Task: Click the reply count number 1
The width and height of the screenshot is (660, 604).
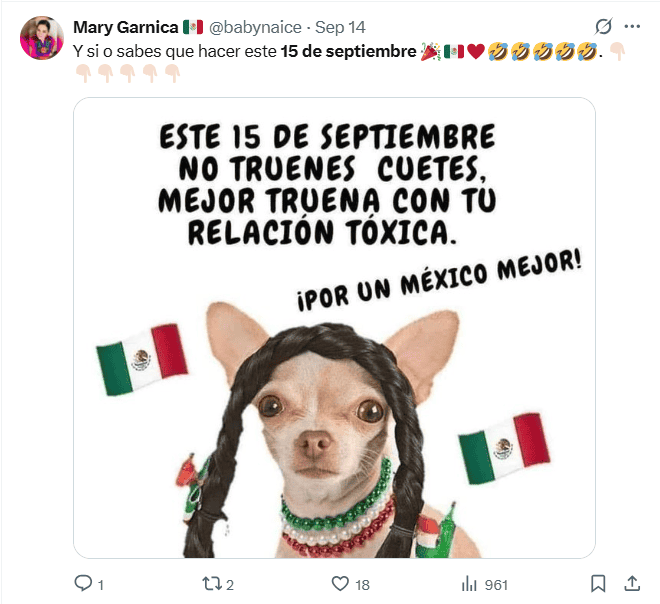Action: (101, 585)
